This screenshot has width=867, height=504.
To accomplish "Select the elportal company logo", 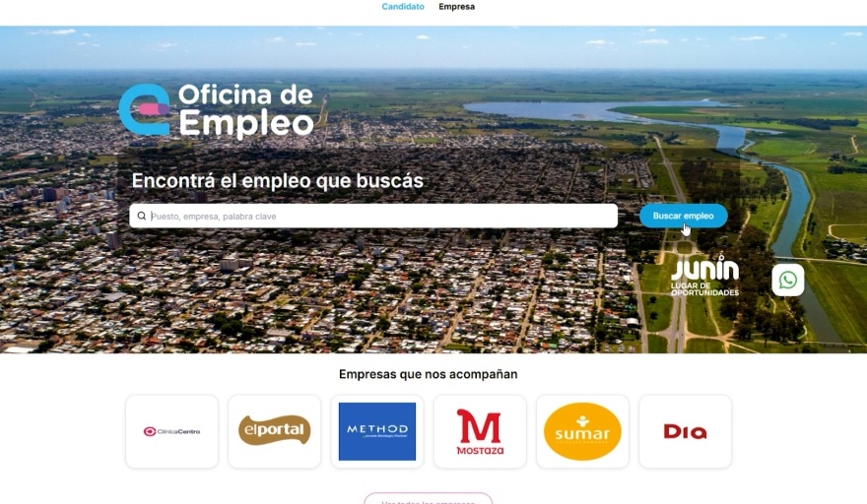I will pos(274,431).
